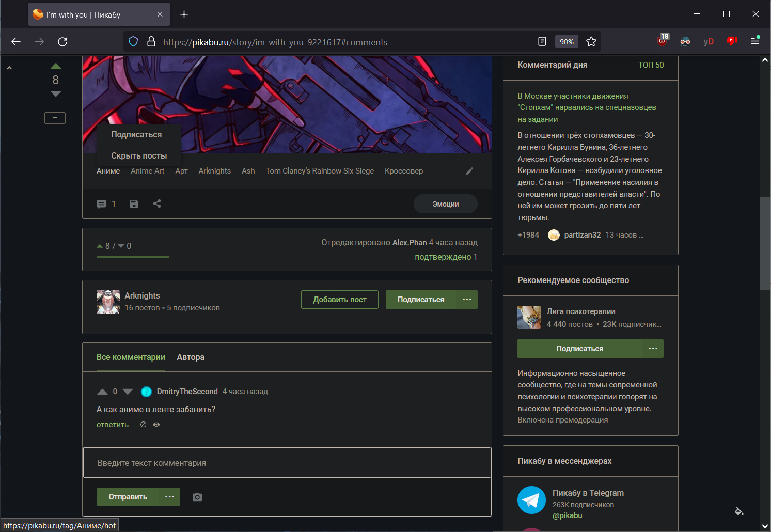
Task: Open the Arknights community name link
Action: pos(142,296)
